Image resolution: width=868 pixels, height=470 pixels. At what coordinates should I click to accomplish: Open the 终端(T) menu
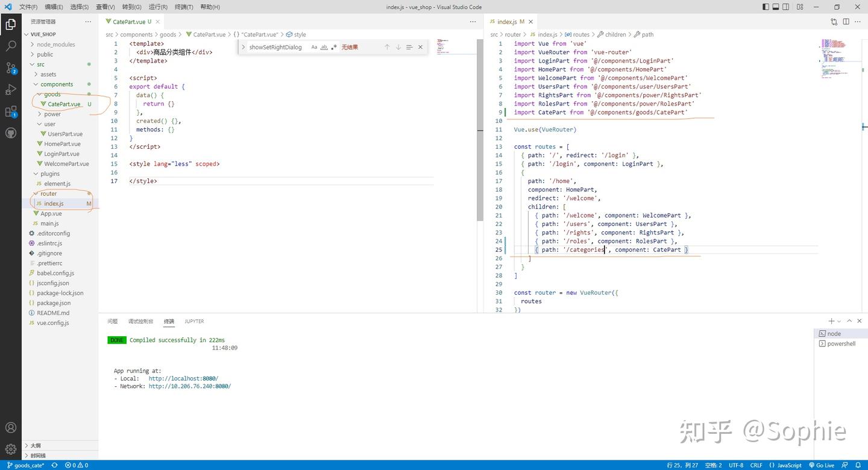coord(184,7)
